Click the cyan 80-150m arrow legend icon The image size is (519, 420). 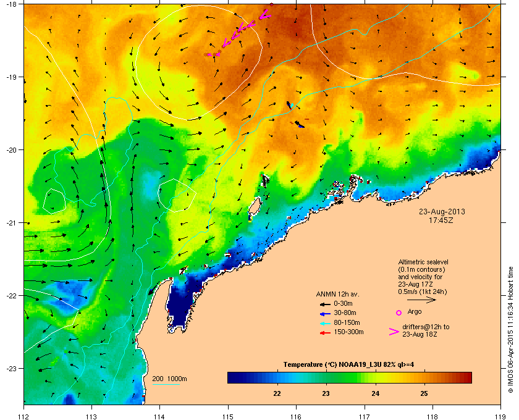(325, 323)
